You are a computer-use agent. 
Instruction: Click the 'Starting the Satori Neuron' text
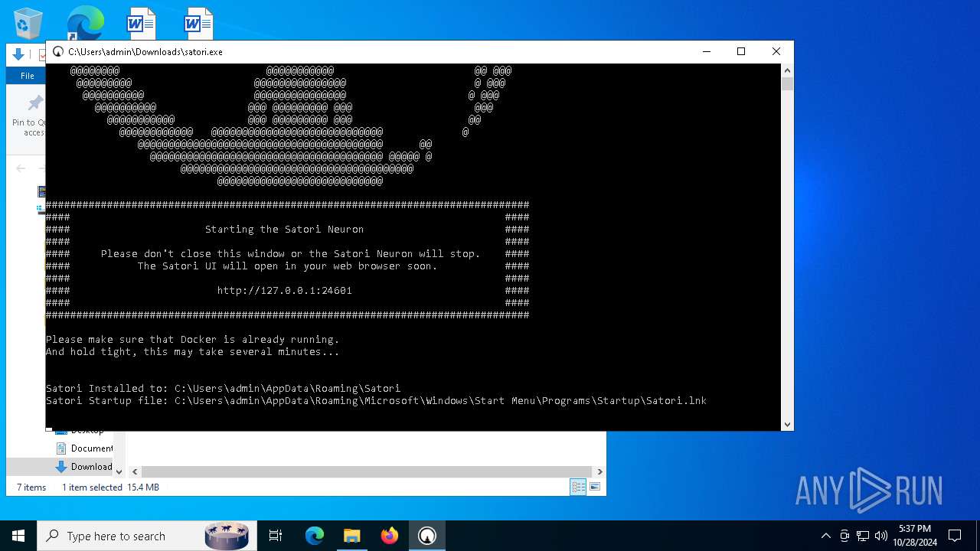(x=284, y=230)
